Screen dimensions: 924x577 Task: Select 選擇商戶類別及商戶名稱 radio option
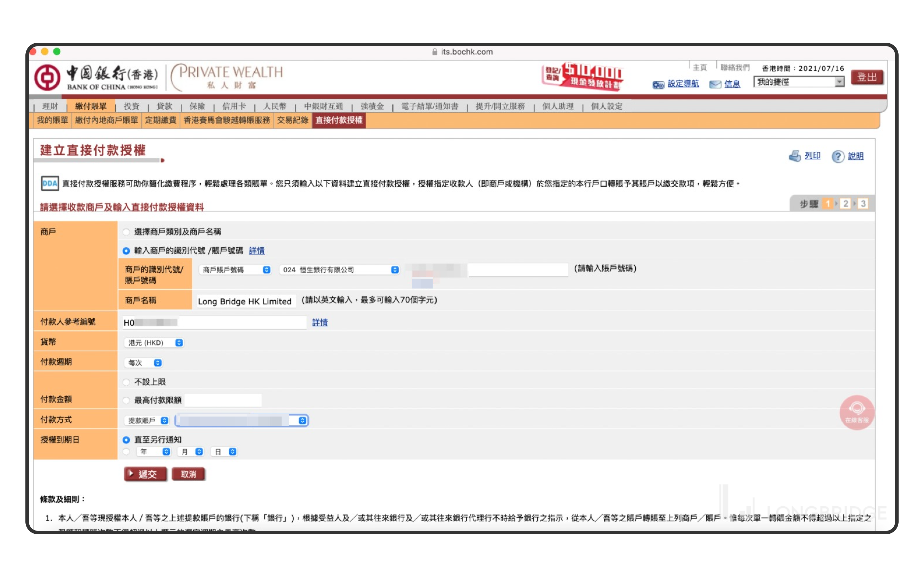pyautogui.click(x=126, y=232)
